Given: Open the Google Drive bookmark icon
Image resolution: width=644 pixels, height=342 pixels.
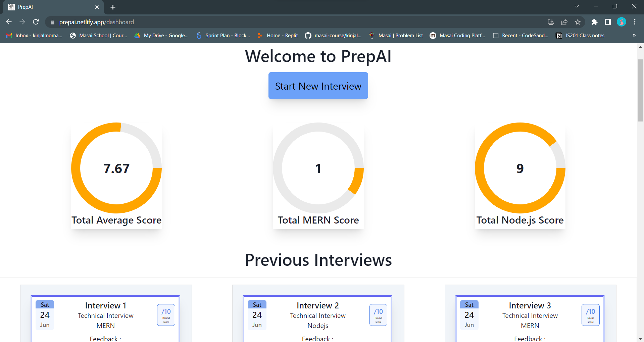Looking at the screenshot, I should click(x=137, y=35).
